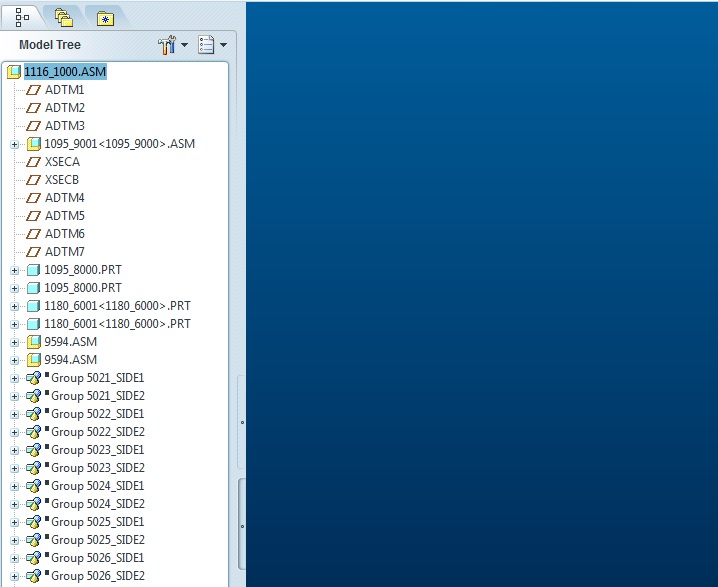
Task: Open dropdown arrow next to Settings tool
Action: 185,45
